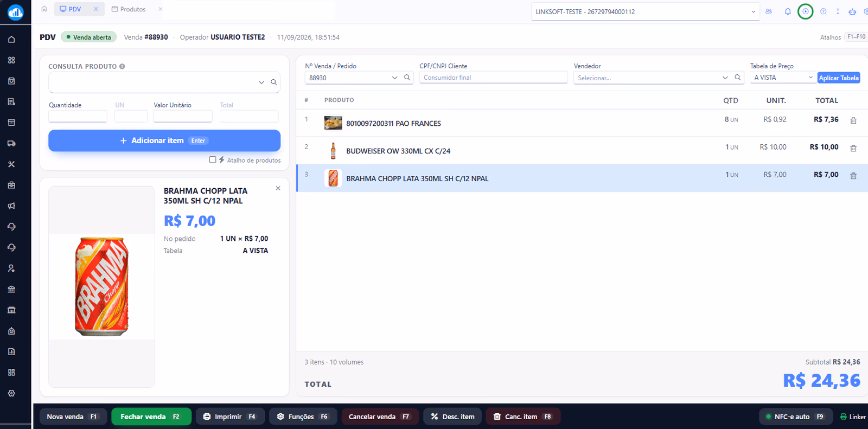Click the Adicionar item button

coord(164,140)
